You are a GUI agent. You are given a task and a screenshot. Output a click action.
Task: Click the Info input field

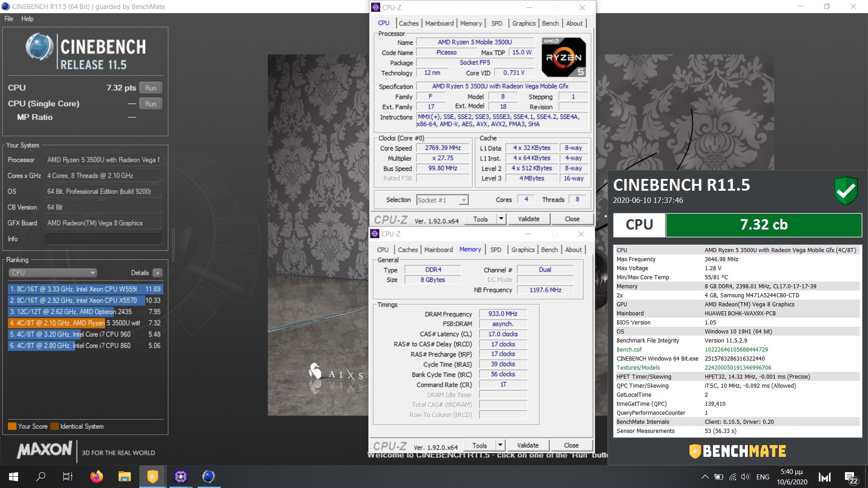(103, 239)
